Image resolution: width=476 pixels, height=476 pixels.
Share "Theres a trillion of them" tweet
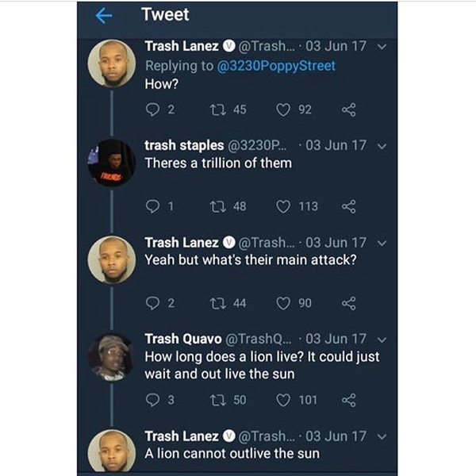(x=347, y=206)
